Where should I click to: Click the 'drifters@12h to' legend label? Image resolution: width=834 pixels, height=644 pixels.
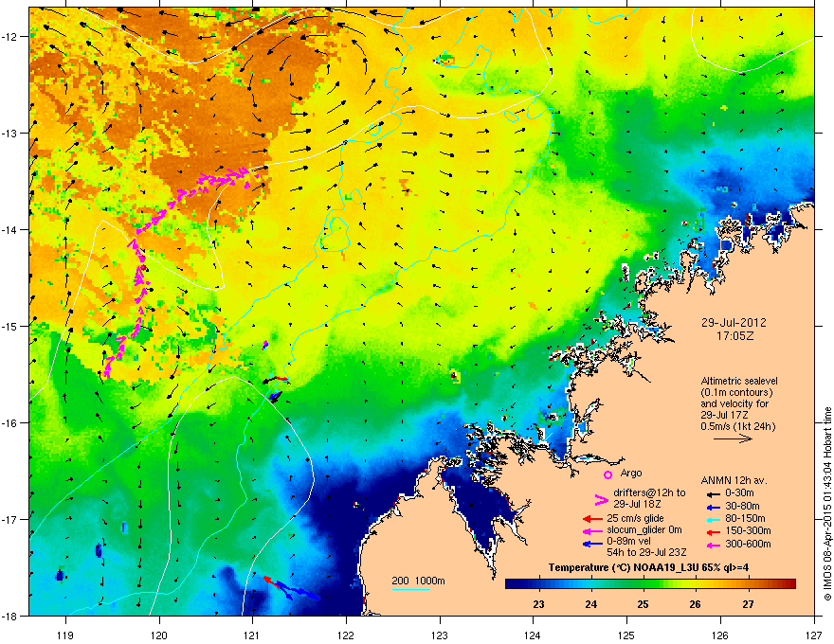click(x=649, y=492)
